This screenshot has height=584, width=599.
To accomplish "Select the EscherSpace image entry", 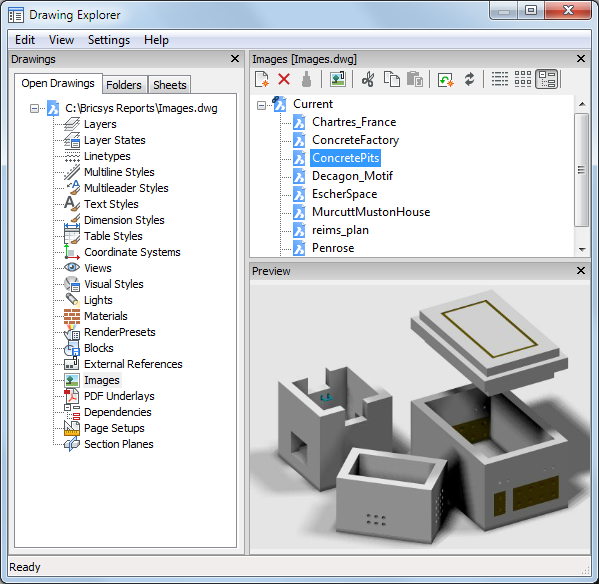I will pos(344,194).
